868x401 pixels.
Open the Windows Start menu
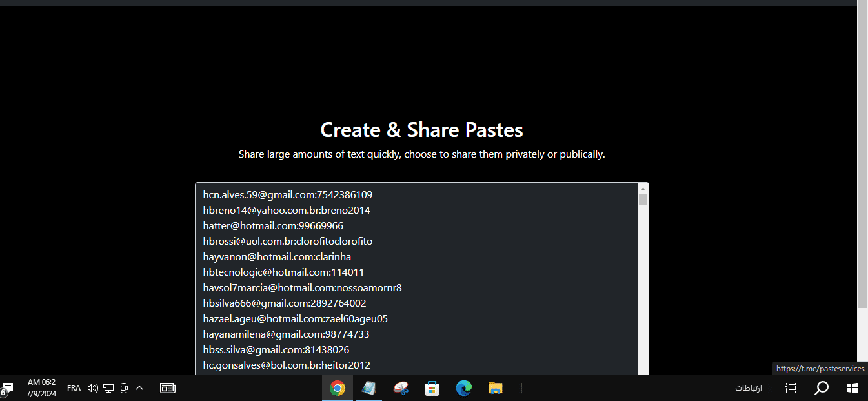(x=852, y=388)
